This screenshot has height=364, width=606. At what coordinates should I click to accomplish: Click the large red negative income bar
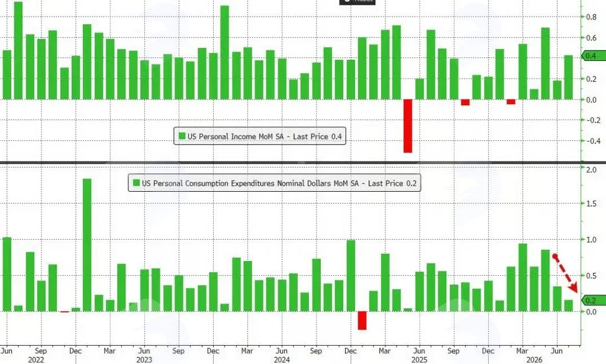(408, 126)
